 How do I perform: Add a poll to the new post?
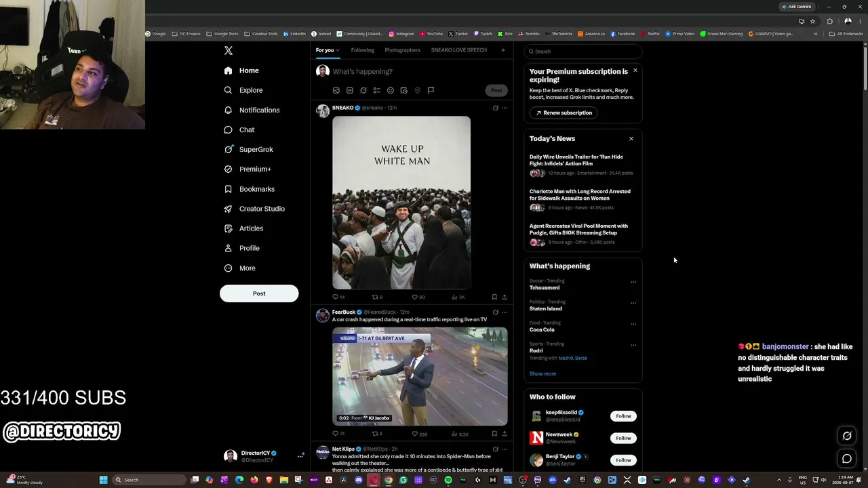pyautogui.click(x=376, y=90)
